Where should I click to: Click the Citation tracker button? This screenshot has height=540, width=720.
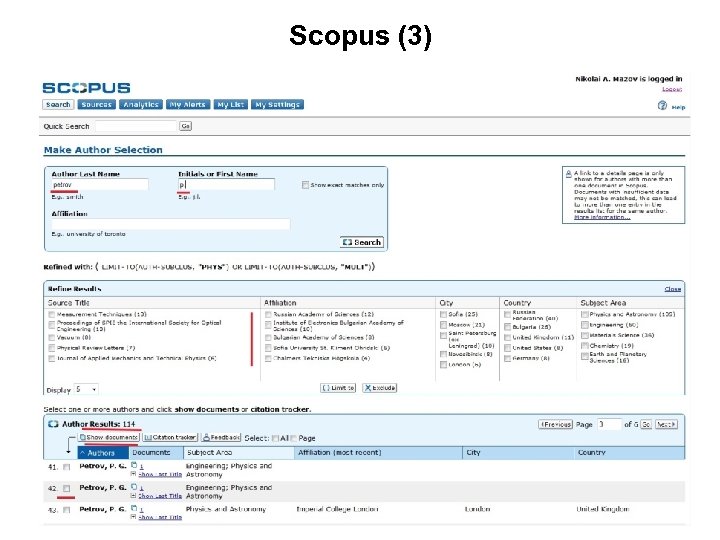pyautogui.click(x=170, y=438)
